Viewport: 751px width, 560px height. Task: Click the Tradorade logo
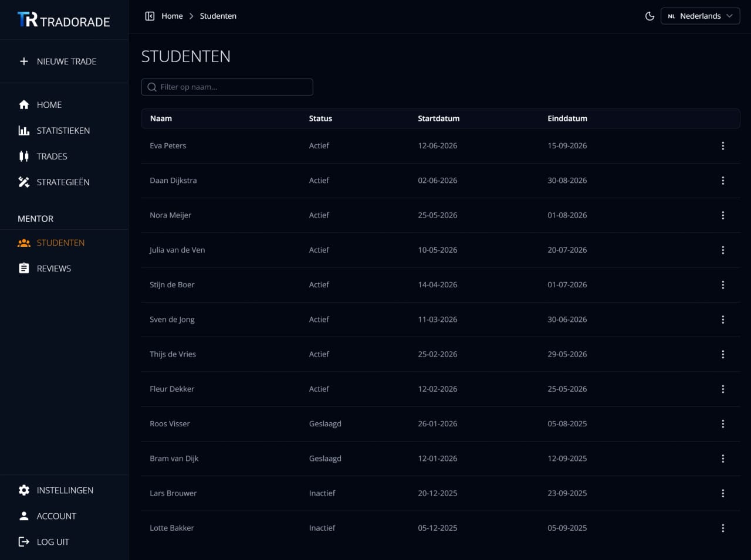pos(63,21)
